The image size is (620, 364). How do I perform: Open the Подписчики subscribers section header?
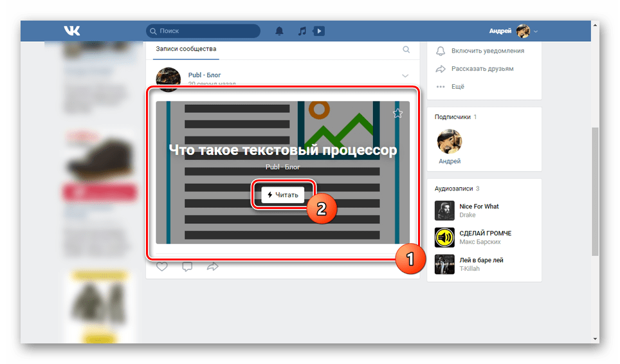[452, 117]
